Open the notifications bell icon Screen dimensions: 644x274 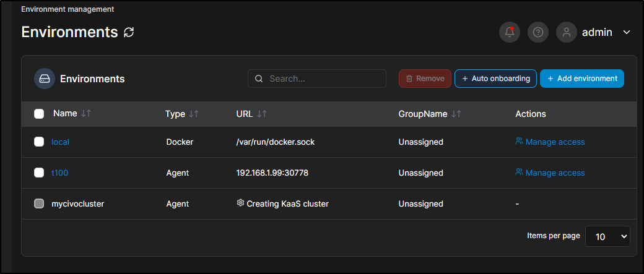tap(509, 32)
